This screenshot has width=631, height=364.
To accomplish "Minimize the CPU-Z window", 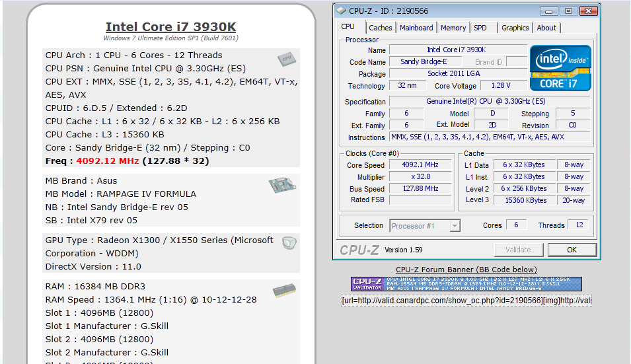I will pos(548,11).
